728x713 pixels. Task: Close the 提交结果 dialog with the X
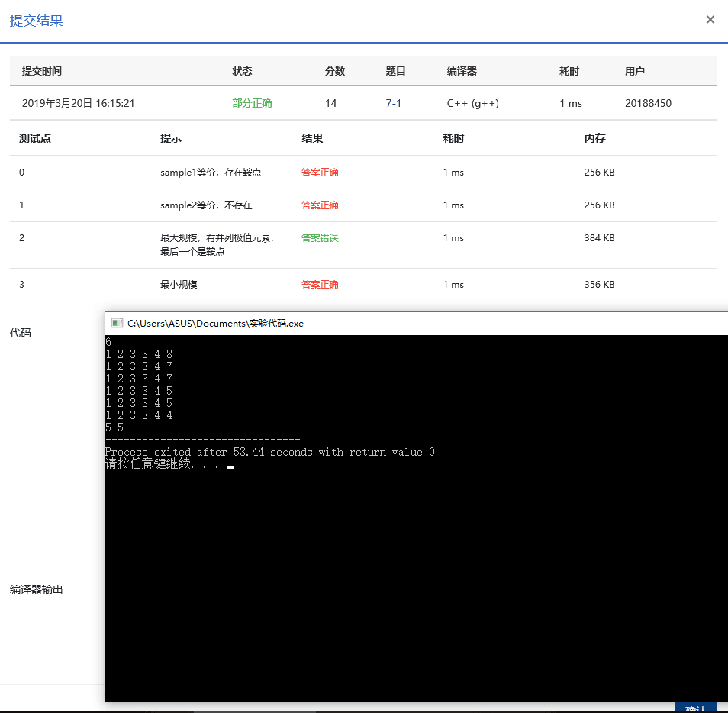point(710,20)
